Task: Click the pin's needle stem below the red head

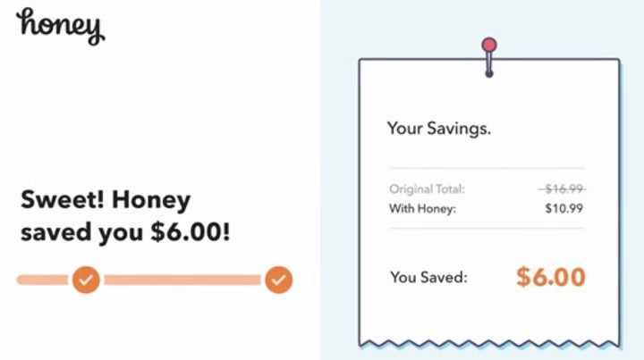Action: tap(488, 64)
